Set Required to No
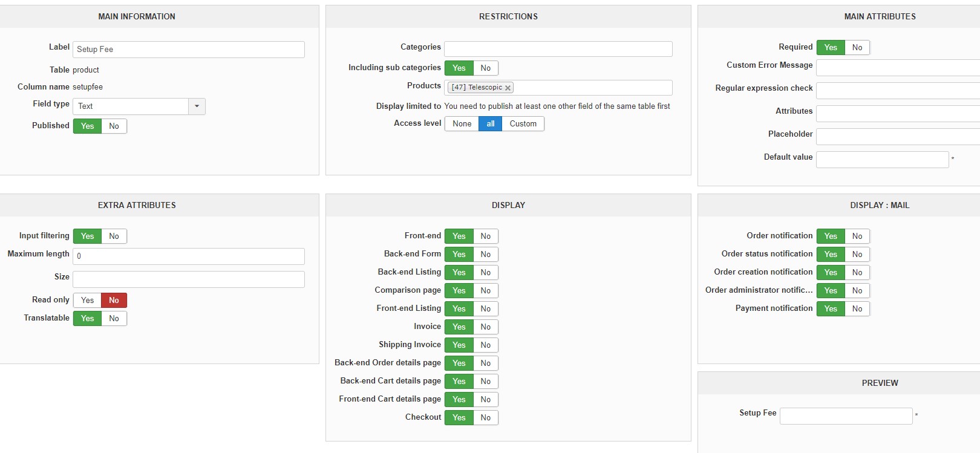 [x=857, y=47]
